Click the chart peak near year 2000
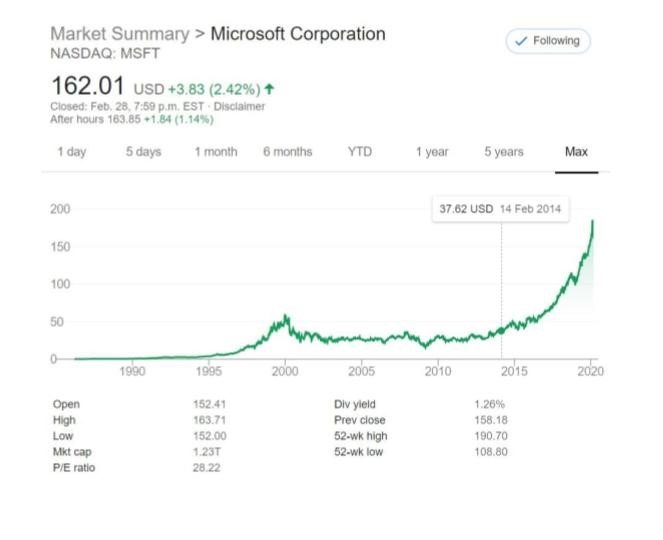This screenshot has height=540, width=663. [287, 317]
